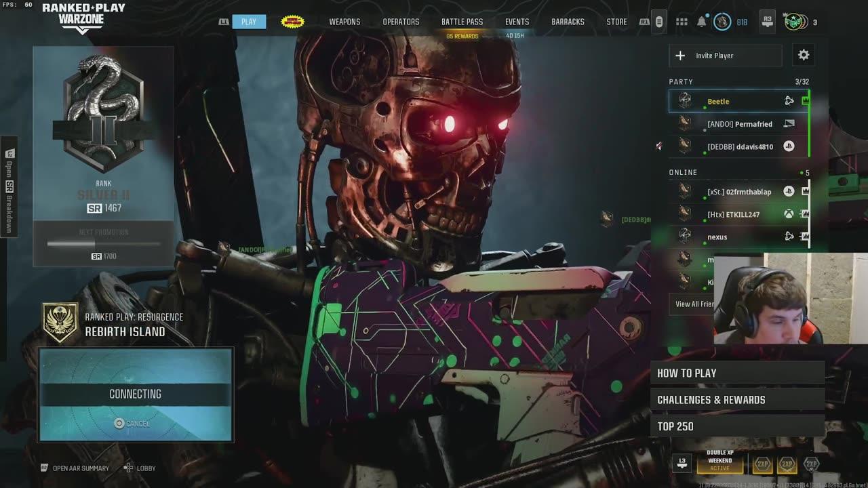Open social settings gear
Image resolution: width=868 pixels, height=488 pixels.
pos(804,55)
